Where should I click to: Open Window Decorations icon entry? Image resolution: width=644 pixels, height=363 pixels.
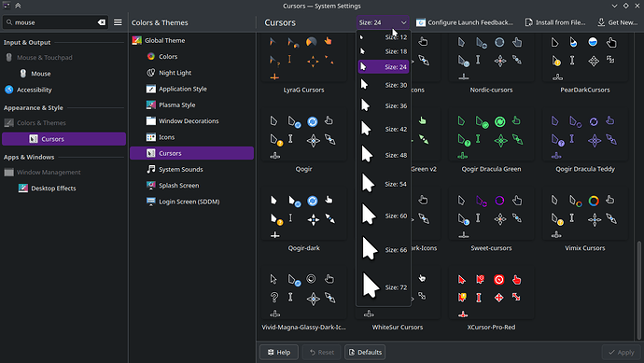pos(150,120)
